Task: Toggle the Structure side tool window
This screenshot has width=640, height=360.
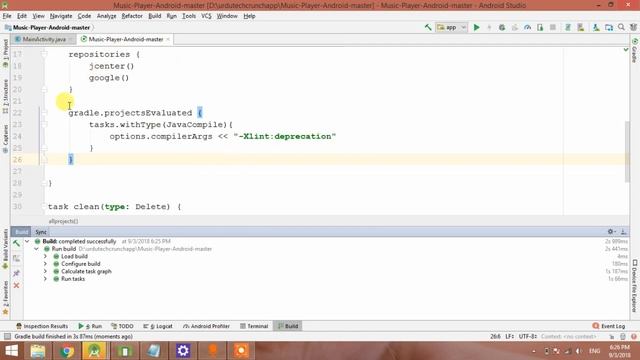Action: pos(5,97)
